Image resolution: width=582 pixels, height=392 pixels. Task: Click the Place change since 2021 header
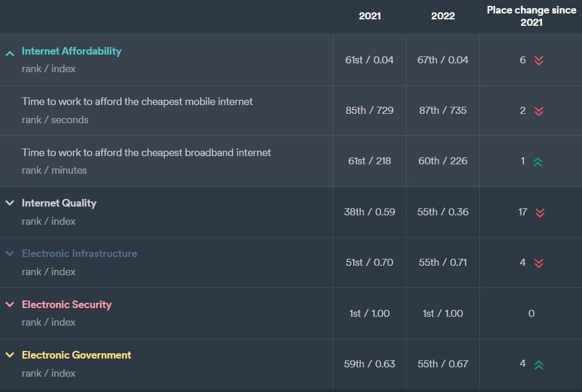click(x=531, y=16)
